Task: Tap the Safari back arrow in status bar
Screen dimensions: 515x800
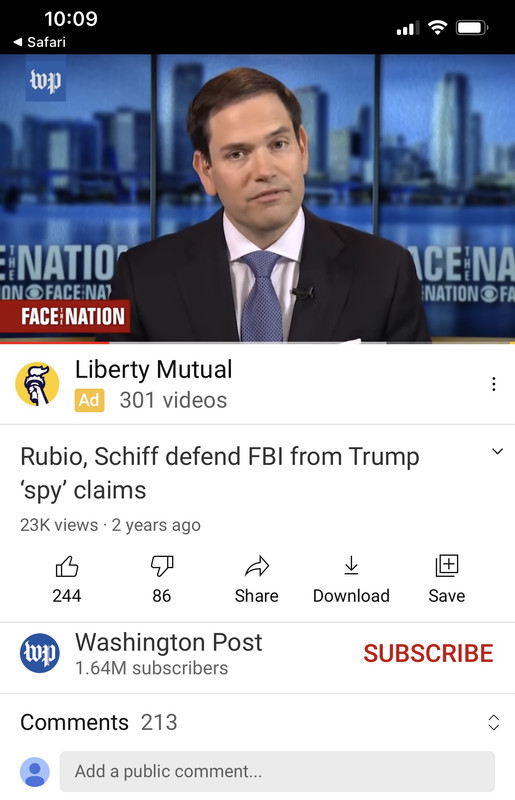Action: tap(18, 42)
